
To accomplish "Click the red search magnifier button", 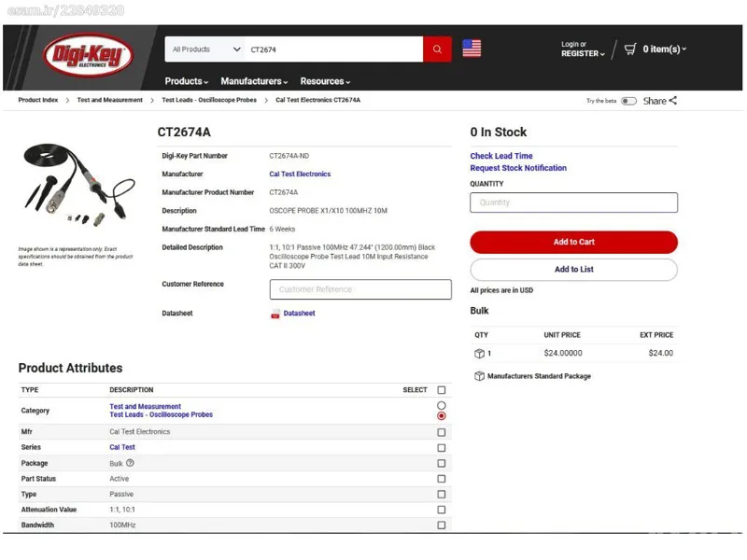I will (x=437, y=49).
